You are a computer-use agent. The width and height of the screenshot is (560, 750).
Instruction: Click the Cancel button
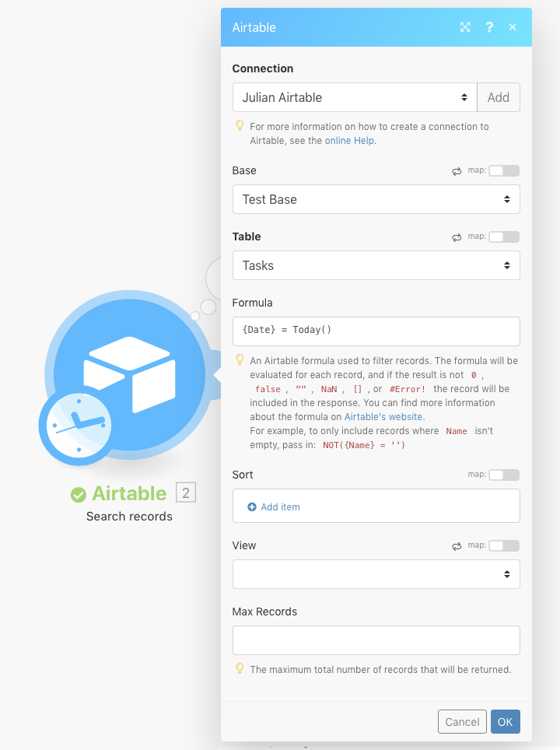(x=462, y=722)
